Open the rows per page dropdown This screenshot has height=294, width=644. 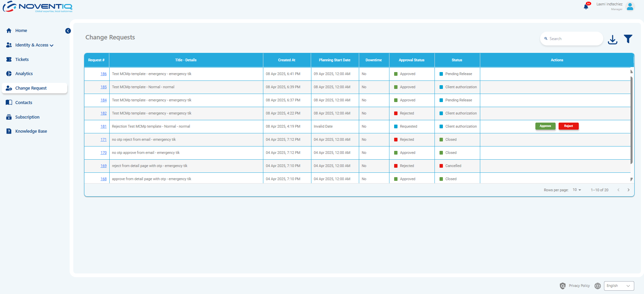tap(577, 190)
